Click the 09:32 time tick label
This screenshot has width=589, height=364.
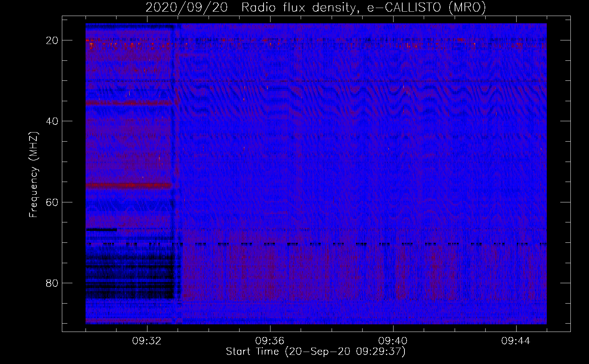point(147,341)
